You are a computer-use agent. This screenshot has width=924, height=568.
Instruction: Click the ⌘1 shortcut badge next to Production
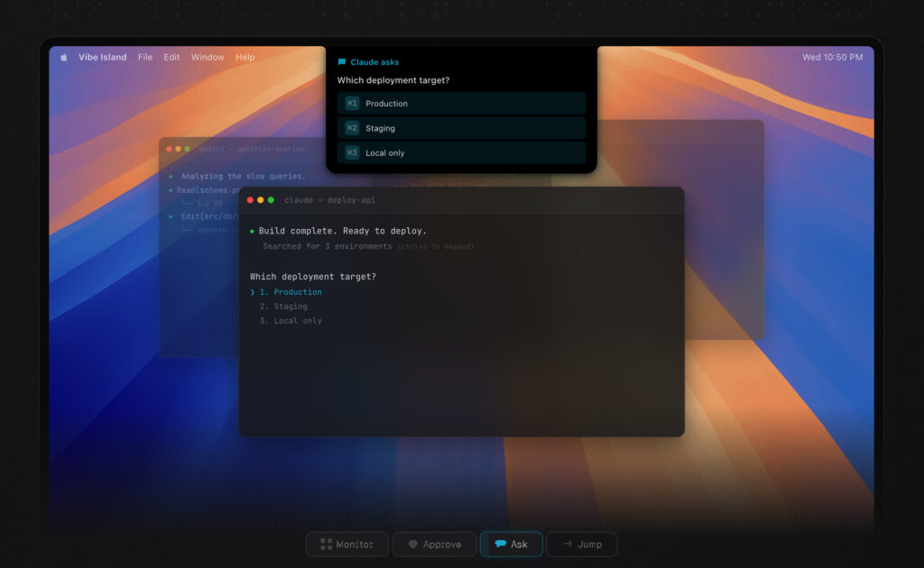[351, 103]
